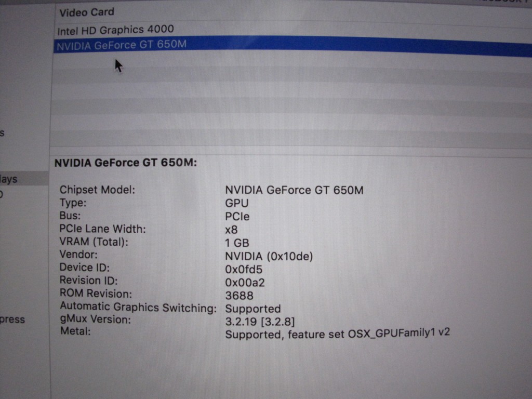Screen dimensions: 532x399
Task: Click the Revision ID: label
Action: coord(88,281)
